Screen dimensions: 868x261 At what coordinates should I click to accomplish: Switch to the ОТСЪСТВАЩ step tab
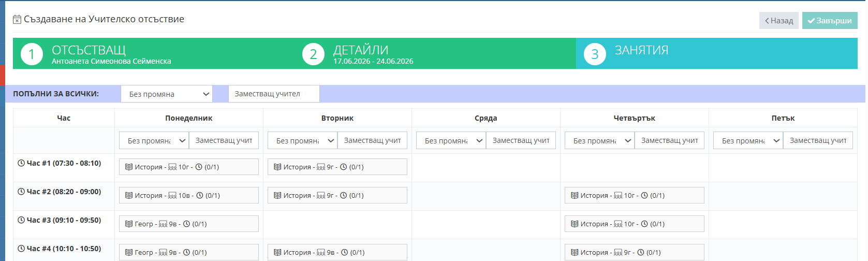click(x=154, y=53)
